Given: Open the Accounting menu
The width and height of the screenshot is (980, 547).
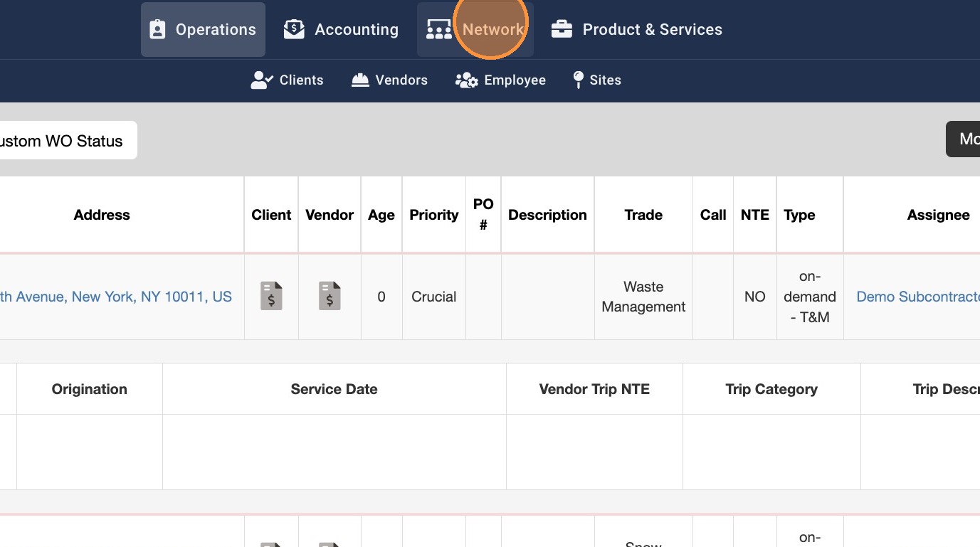Looking at the screenshot, I should [x=356, y=29].
